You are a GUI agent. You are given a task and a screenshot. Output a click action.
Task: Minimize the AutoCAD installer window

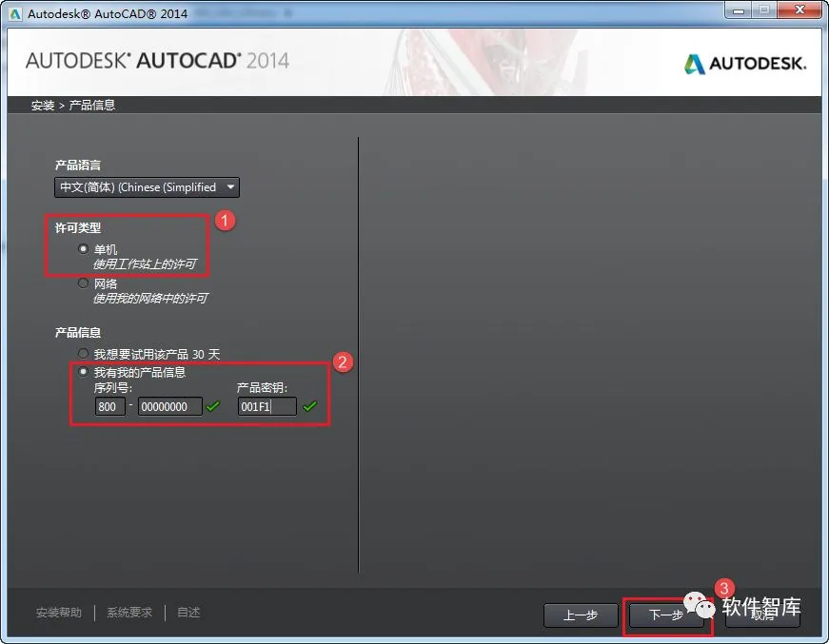point(739,10)
